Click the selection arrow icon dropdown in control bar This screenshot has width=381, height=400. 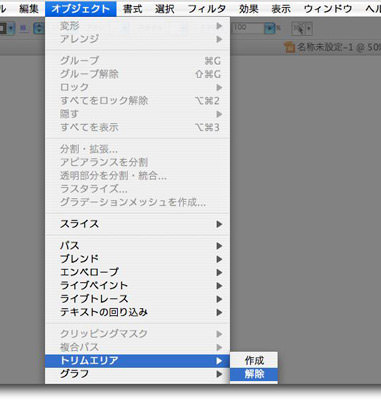pos(302,29)
